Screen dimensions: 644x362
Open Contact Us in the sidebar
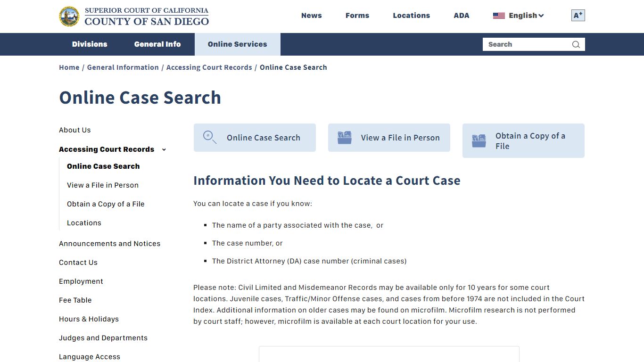(x=78, y=263)
